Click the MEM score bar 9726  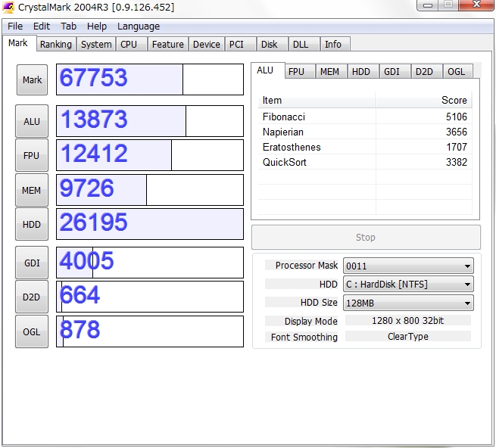tap(150, 190)
